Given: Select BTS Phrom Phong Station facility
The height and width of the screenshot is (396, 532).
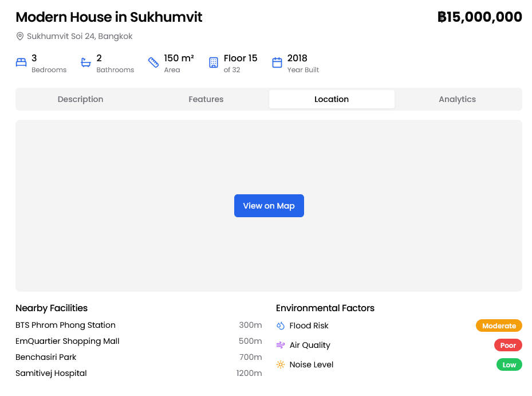Looking at the screenshot, I should pyautogui.click(x=66, y=326).
